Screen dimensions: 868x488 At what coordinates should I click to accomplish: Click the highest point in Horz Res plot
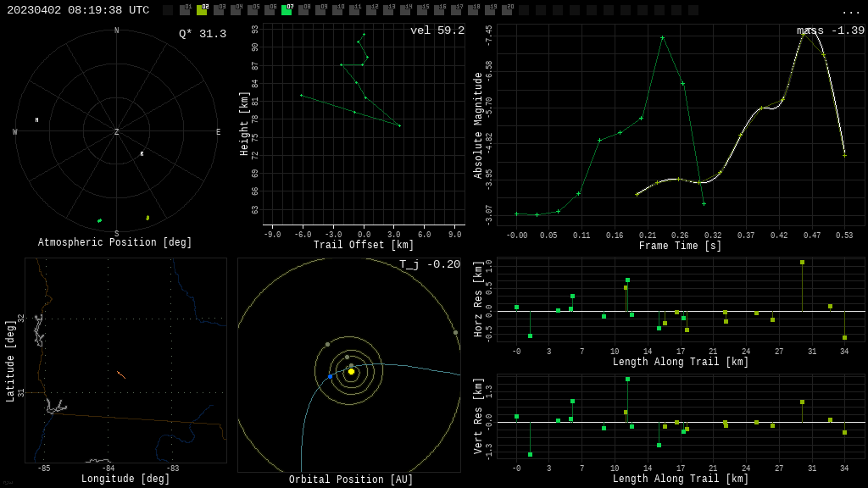[802, 263]
